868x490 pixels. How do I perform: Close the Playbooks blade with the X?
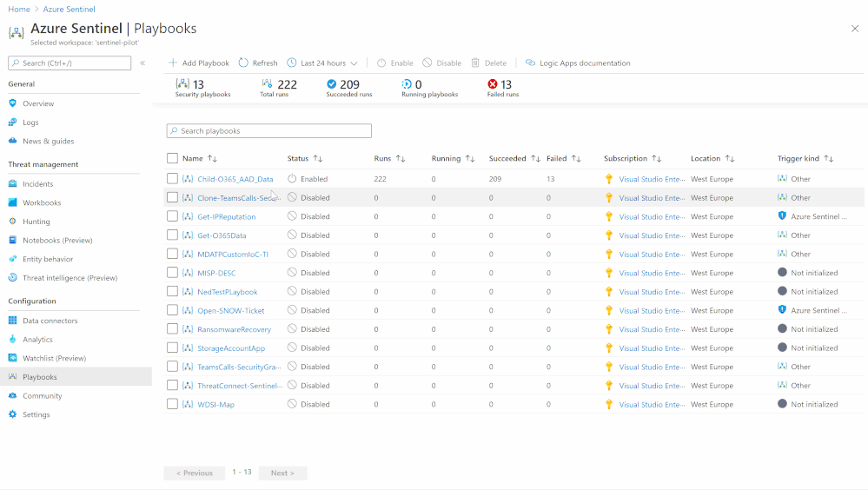coord(855,29)
